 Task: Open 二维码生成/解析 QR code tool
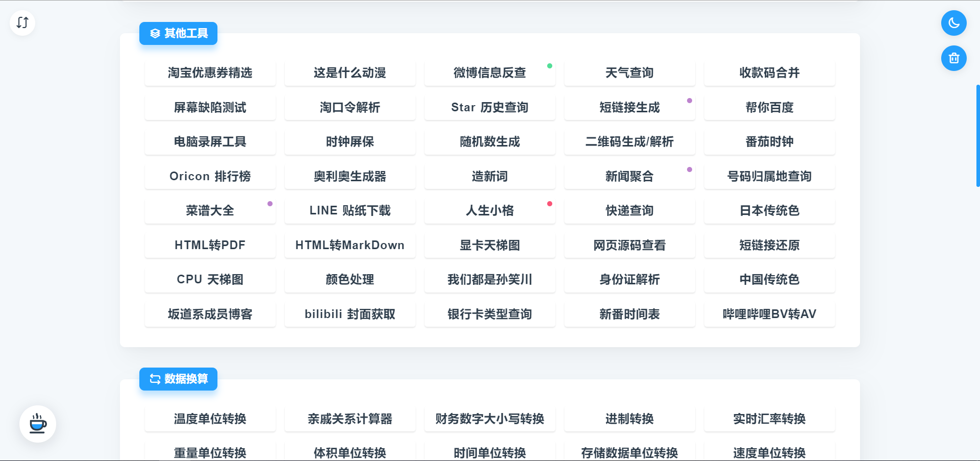629,142
